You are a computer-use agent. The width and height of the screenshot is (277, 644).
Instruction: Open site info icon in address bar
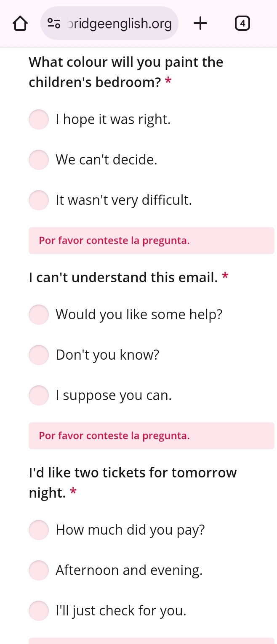[x=54, y=24]
